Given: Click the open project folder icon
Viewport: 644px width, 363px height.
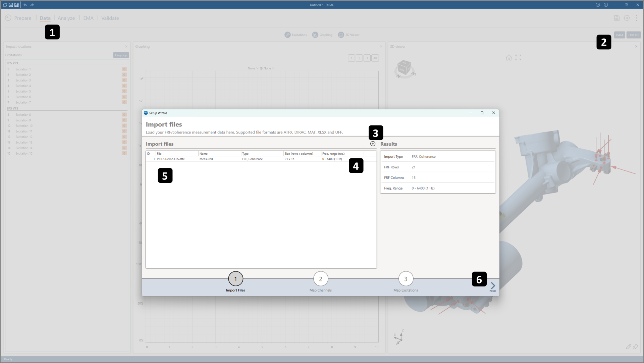Looking at the screenshot, I should pos(5,5).
